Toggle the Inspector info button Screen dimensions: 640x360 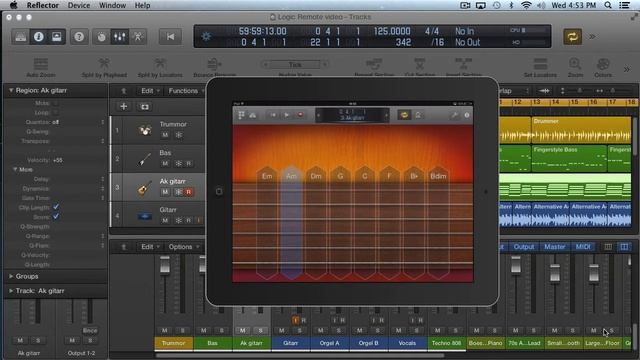click(x=39, y=37)
